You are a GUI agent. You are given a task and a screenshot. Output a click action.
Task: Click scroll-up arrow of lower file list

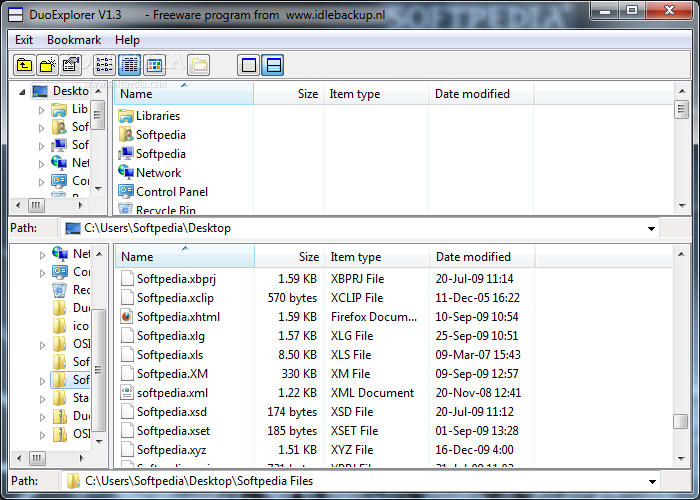pos(681,254)
